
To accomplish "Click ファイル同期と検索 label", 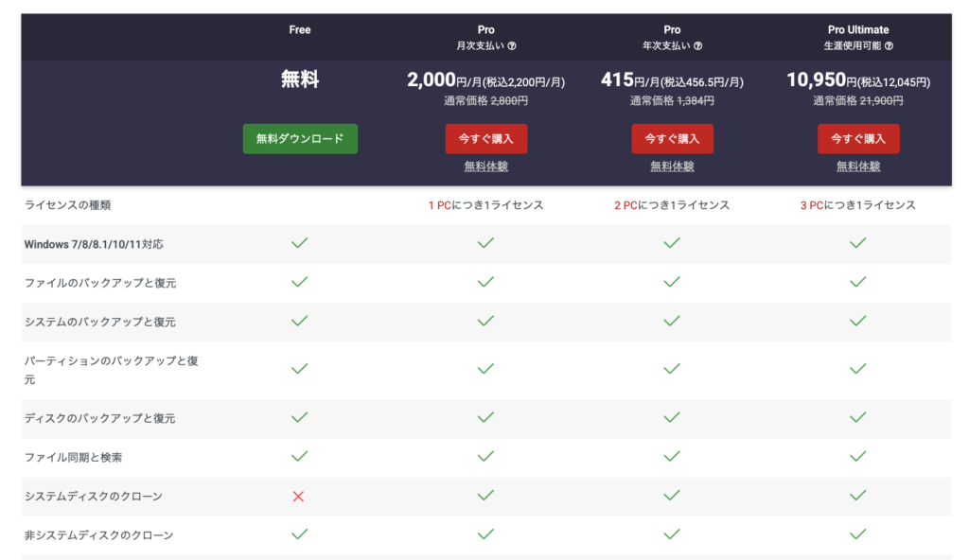I will coord(73,458).
